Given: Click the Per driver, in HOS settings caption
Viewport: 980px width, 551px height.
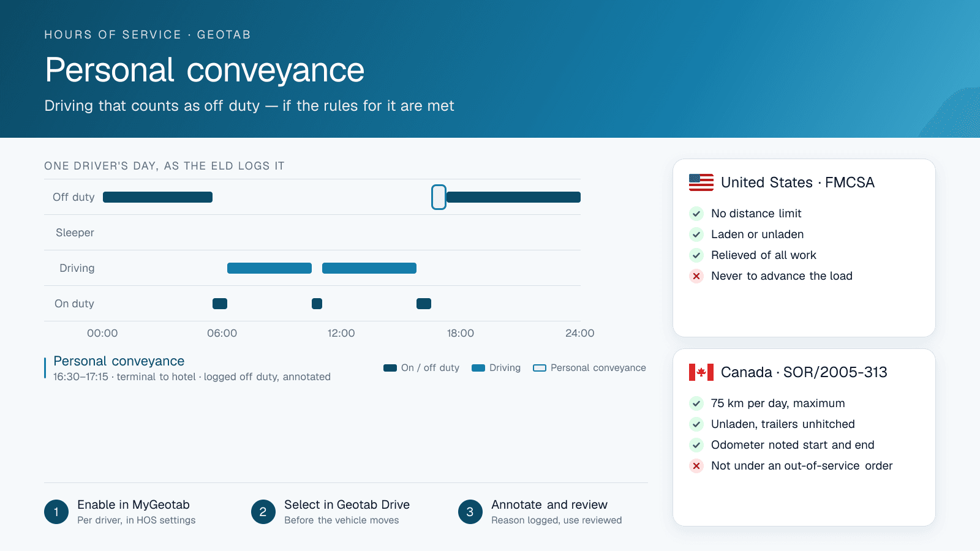Looking at the screenshot, I should point(137,520).
